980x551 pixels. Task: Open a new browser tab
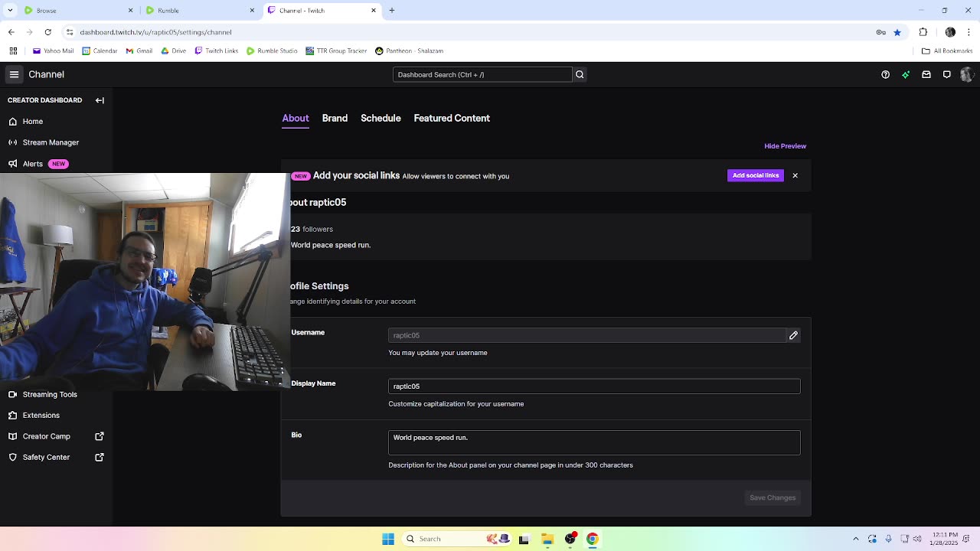(392, 11)
